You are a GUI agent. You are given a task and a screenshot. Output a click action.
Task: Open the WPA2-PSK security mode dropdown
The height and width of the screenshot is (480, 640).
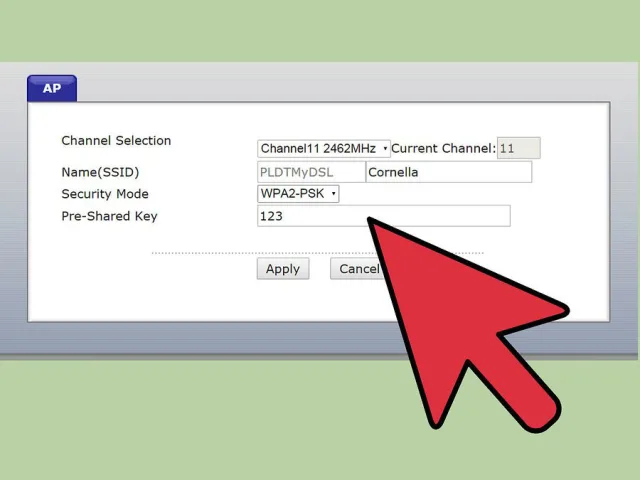coord(298,194)
